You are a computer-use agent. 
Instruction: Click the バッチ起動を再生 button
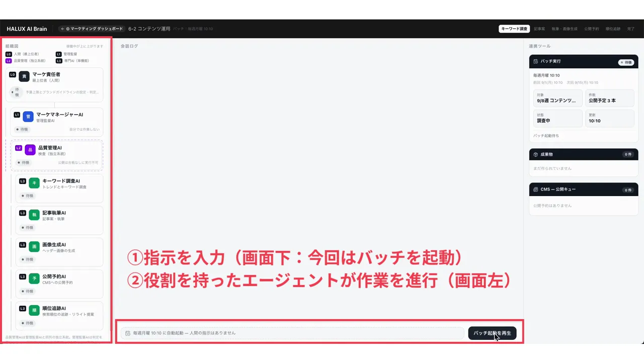pos(492,333)
